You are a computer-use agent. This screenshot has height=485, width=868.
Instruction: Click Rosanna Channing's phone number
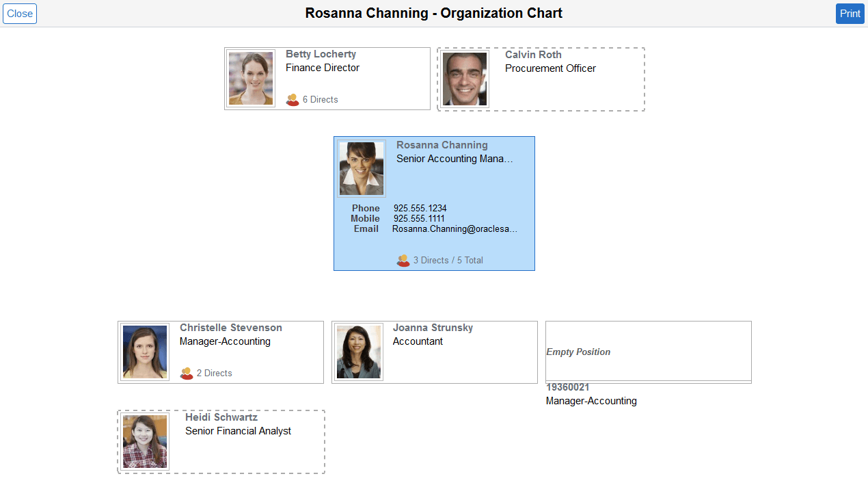[420, 208]
